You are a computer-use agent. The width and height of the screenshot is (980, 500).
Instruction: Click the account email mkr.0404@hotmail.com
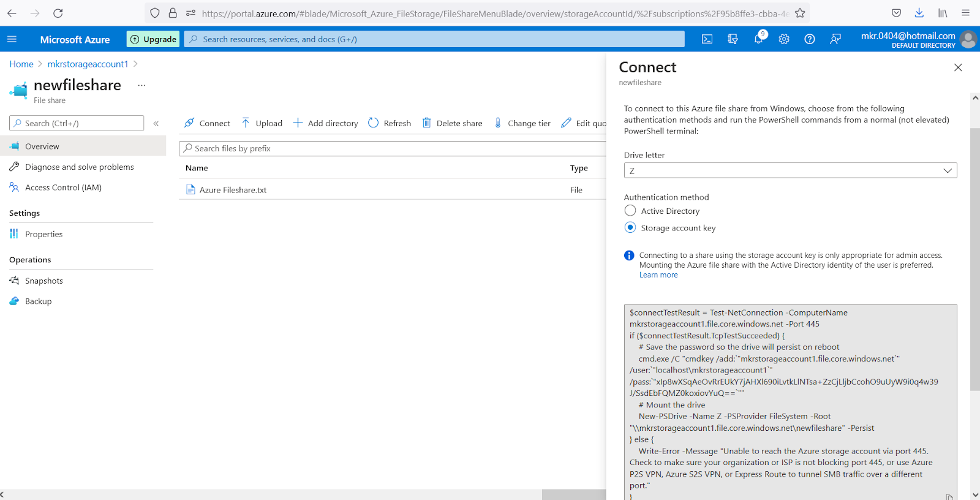(908, 36)
